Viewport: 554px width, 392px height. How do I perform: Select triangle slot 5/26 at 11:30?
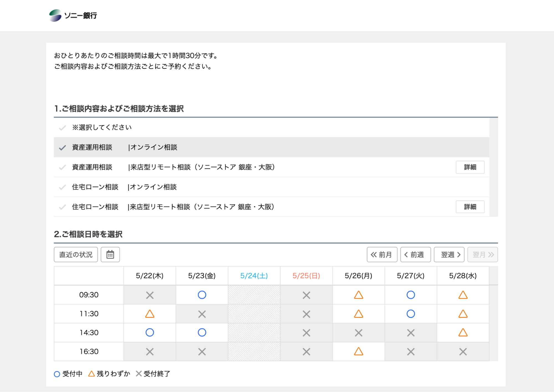click(x=359, y=314)
